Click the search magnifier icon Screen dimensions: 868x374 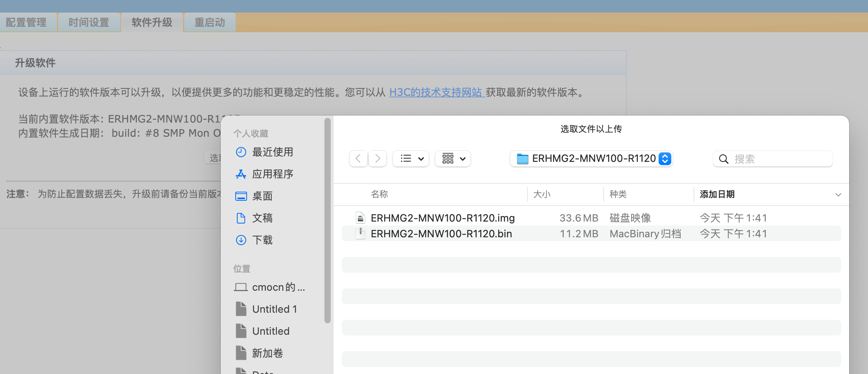[723, 159]
